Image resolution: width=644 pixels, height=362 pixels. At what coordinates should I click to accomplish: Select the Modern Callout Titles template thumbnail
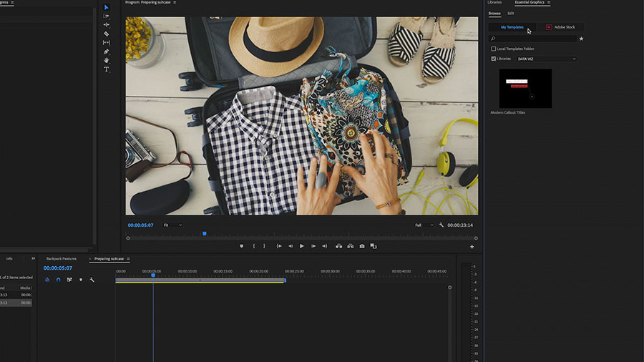pyautogui.click(x=525, y=88)
